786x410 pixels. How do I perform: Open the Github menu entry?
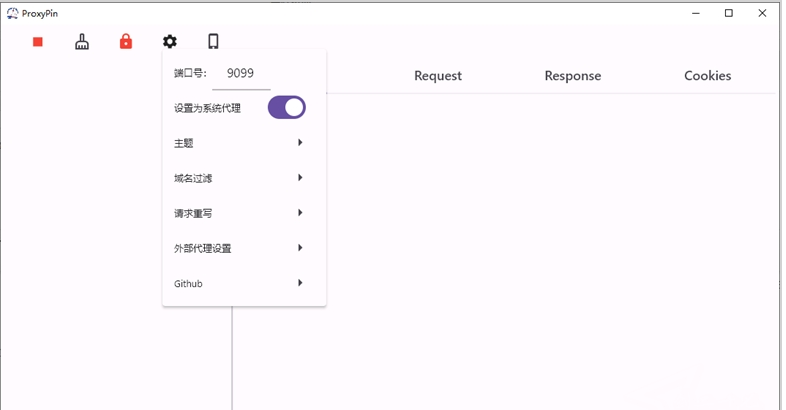coord(188,284)
